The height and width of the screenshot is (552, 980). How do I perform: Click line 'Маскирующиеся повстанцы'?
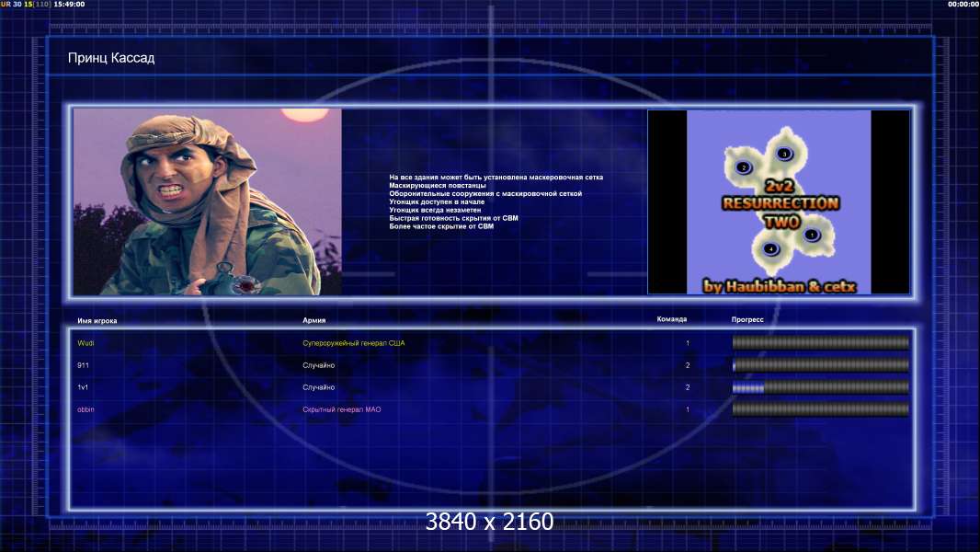[x=438, y=186]
